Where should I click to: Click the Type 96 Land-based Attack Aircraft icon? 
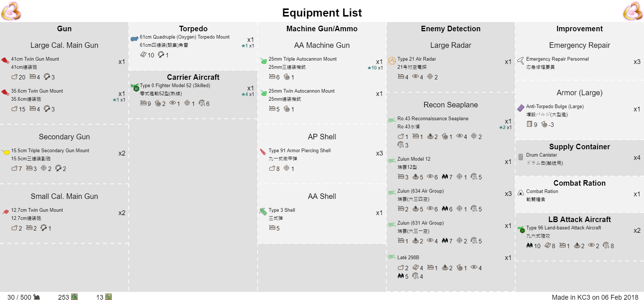[521, 230]
